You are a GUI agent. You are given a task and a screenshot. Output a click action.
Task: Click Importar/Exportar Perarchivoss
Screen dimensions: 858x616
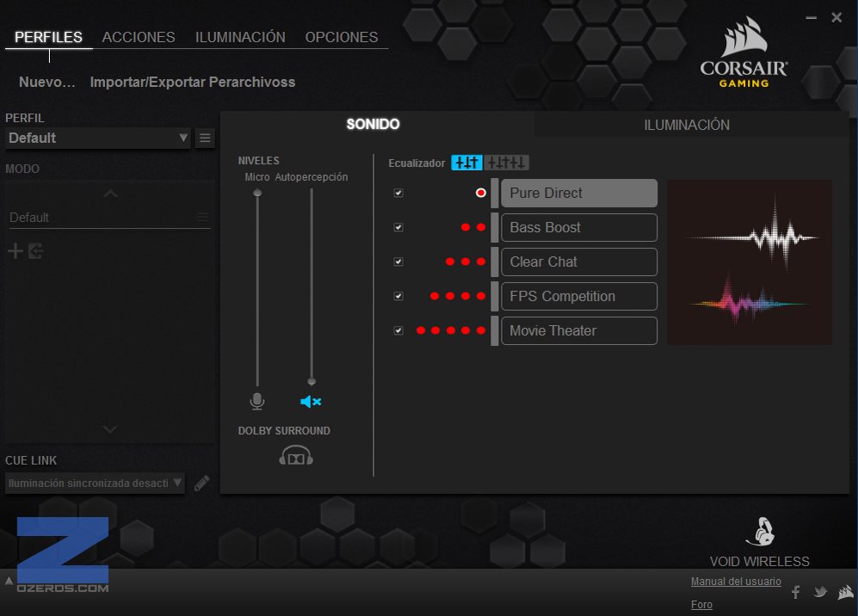pos(193,82)
